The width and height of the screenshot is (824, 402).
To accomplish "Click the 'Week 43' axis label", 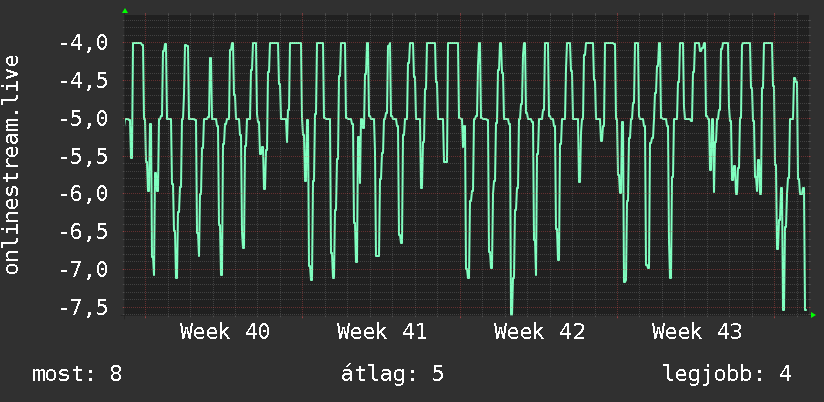I will click(697, 332).
